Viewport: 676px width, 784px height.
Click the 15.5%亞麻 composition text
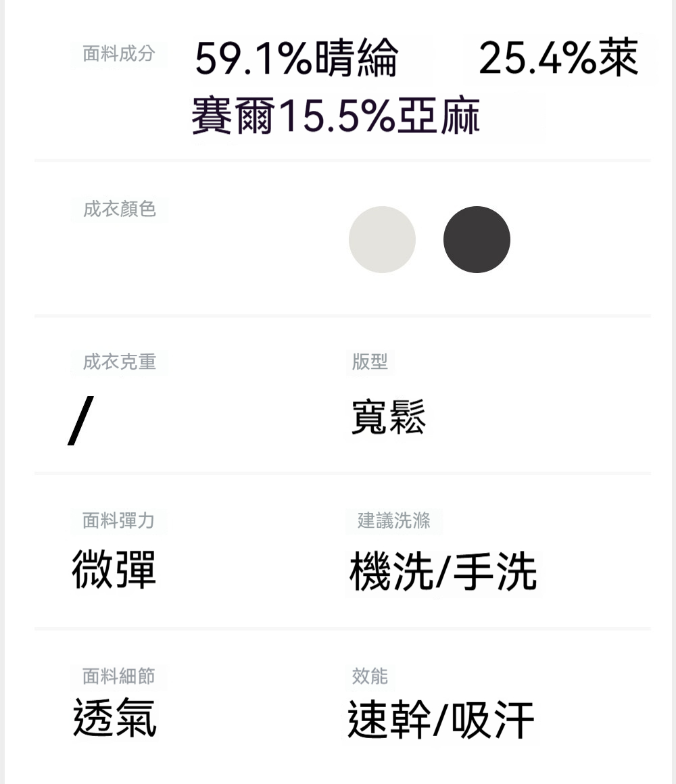[x=379, y=116]
